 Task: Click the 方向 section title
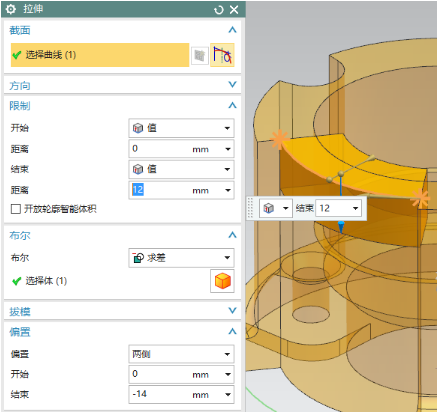click(20, 86)
